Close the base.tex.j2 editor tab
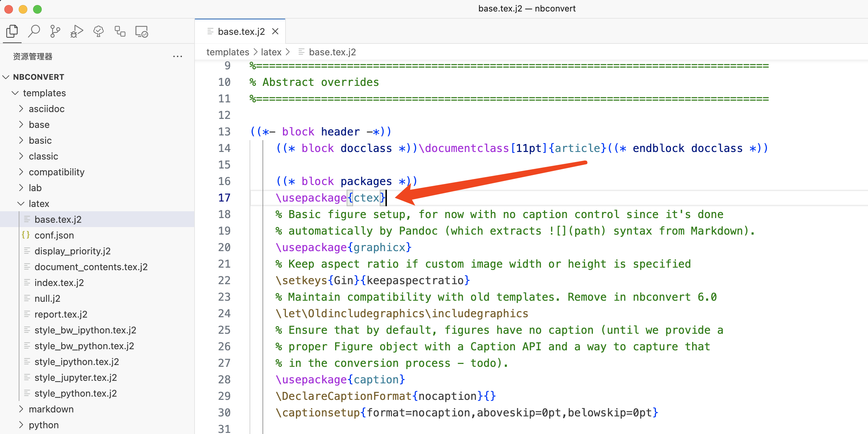This screenshot has width=868, height=434. click(275, 32)
